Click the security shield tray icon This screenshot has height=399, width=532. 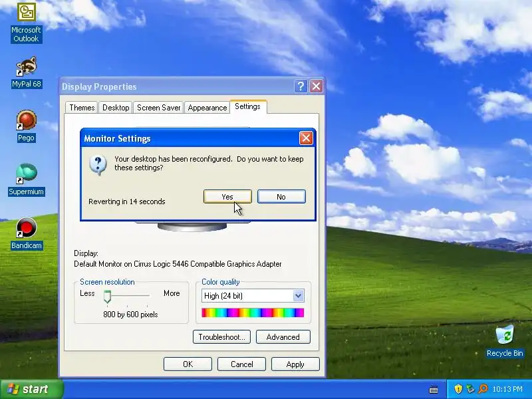(x=458, y=389)
